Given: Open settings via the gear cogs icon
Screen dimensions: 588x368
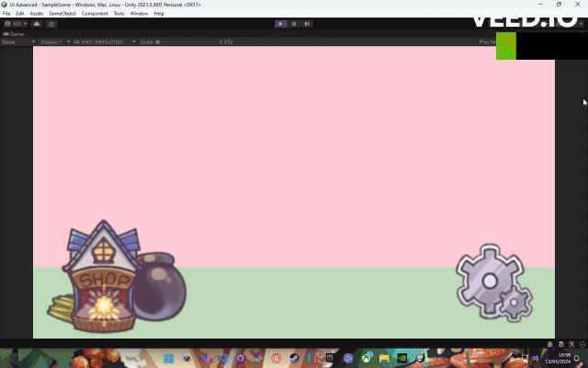Looking at the screenshot, I should pos(494,282).
